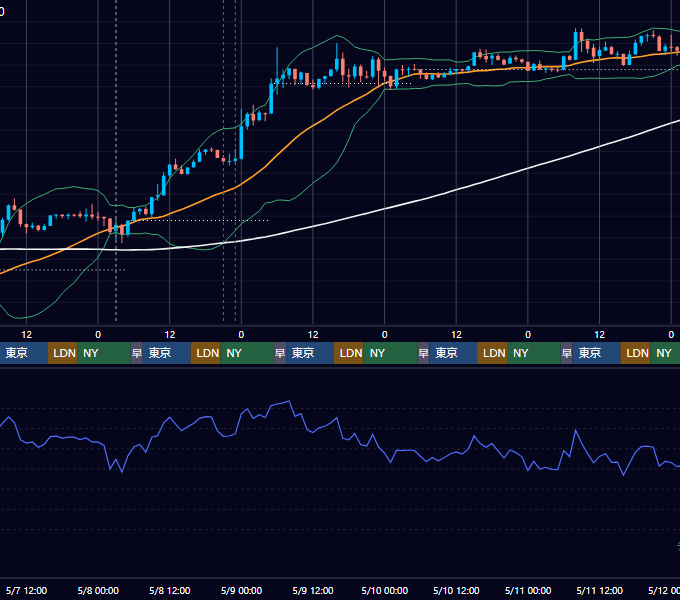Screen dimensions: 680x600
Task: Select the 東京 session block on 5/8
Action: click(167, 353)
